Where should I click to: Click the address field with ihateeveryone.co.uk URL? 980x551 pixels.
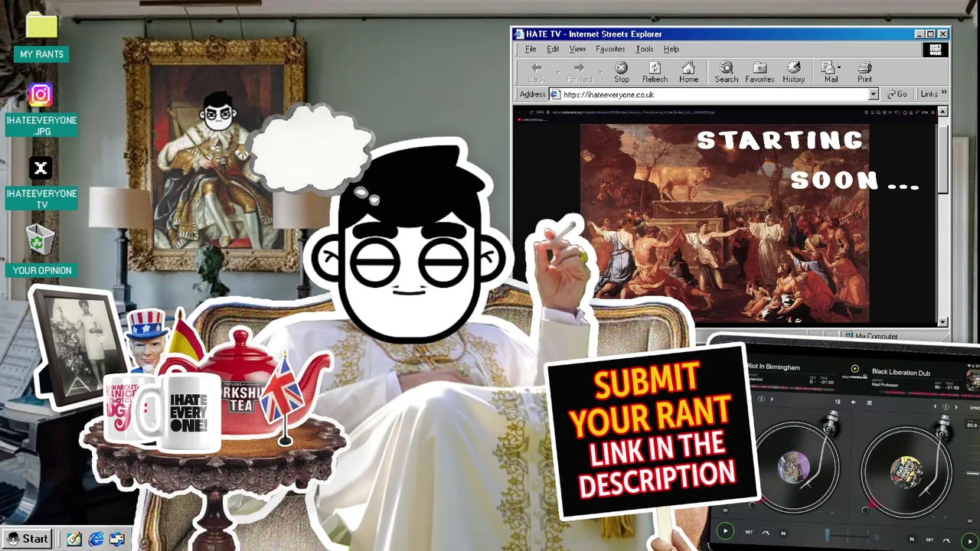click(714, 94)
